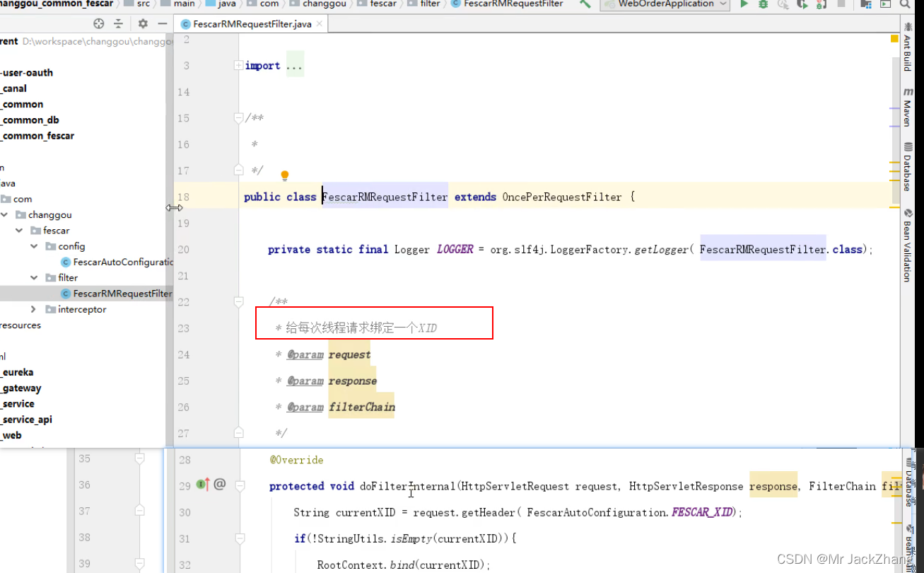Select the -user-oauth module
This screenshot has height=573, width=924.
(x=27, y=73)
